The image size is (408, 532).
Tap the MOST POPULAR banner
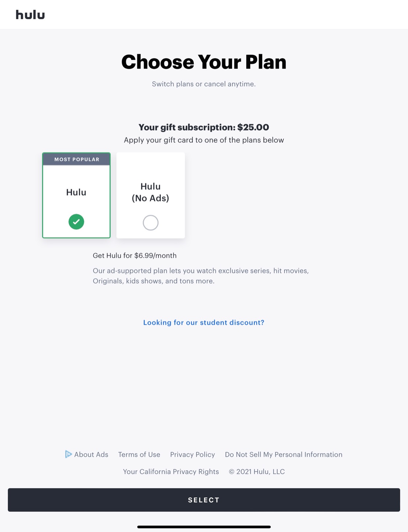coord(76,159)
